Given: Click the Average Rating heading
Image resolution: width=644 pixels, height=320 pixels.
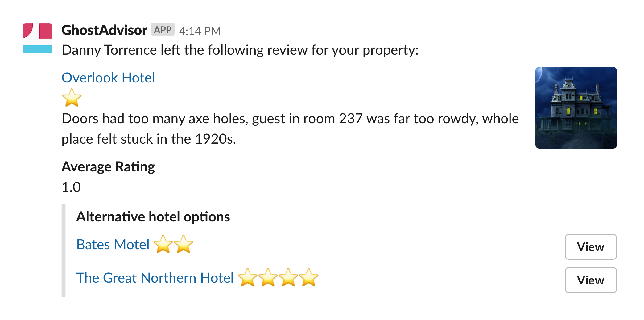Looking at the screenshot, I should 108,167.
